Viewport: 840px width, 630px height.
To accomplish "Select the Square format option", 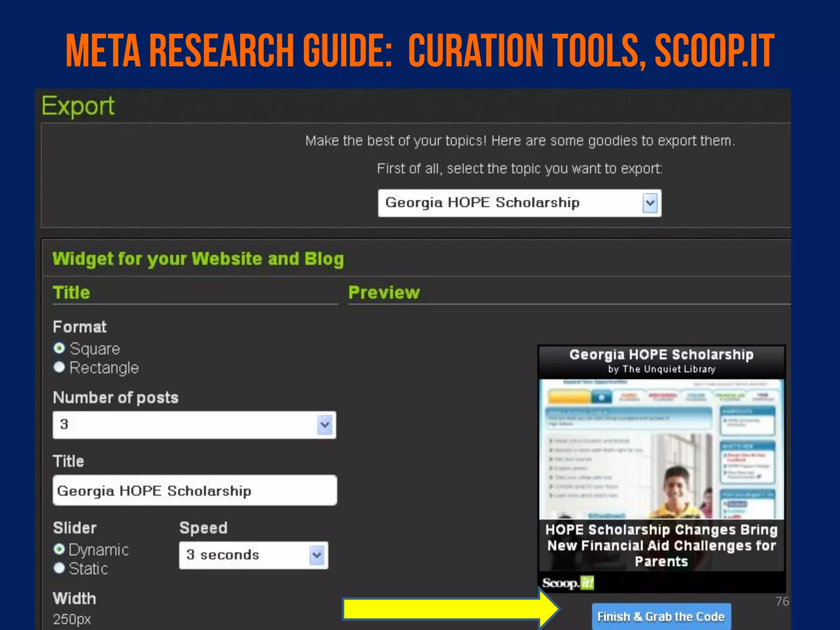I will coord(59,348).
